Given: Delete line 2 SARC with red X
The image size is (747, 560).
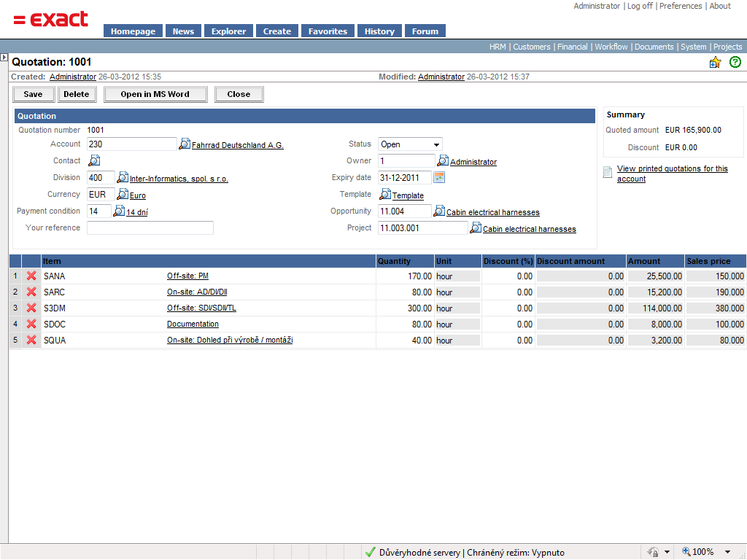Looking at the screenshot, I should tap(31, 292).
